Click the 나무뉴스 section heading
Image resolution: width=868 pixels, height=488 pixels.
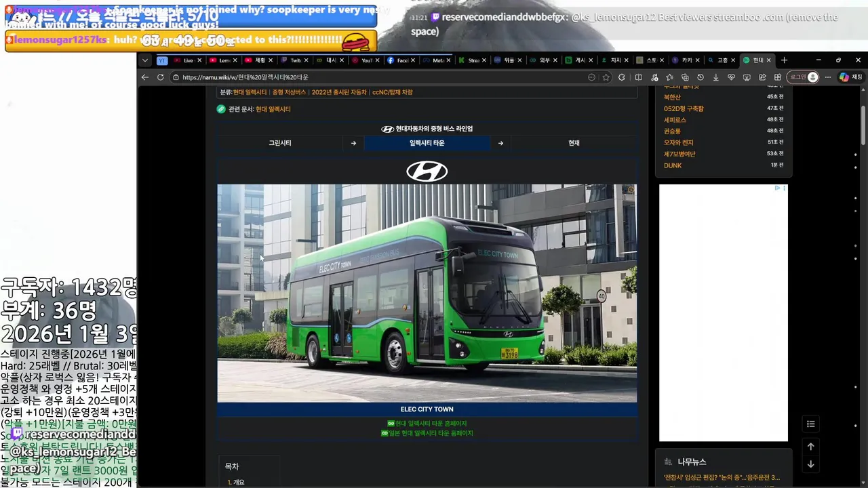692,462
